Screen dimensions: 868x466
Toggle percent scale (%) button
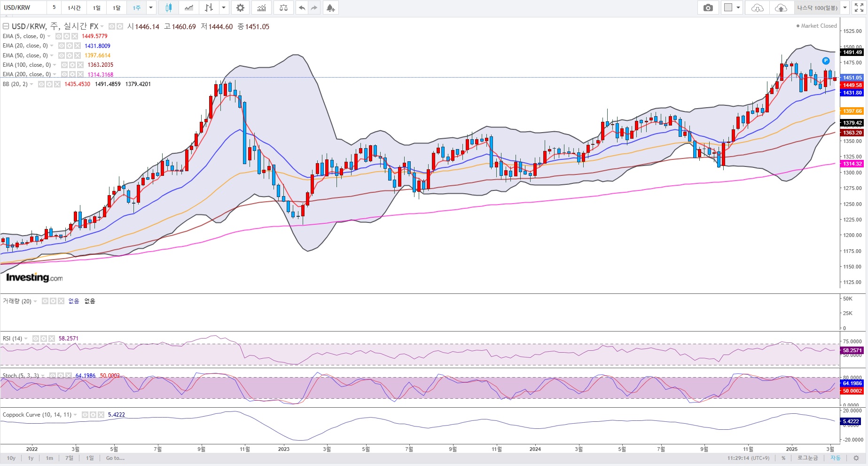tap(783, 458)
